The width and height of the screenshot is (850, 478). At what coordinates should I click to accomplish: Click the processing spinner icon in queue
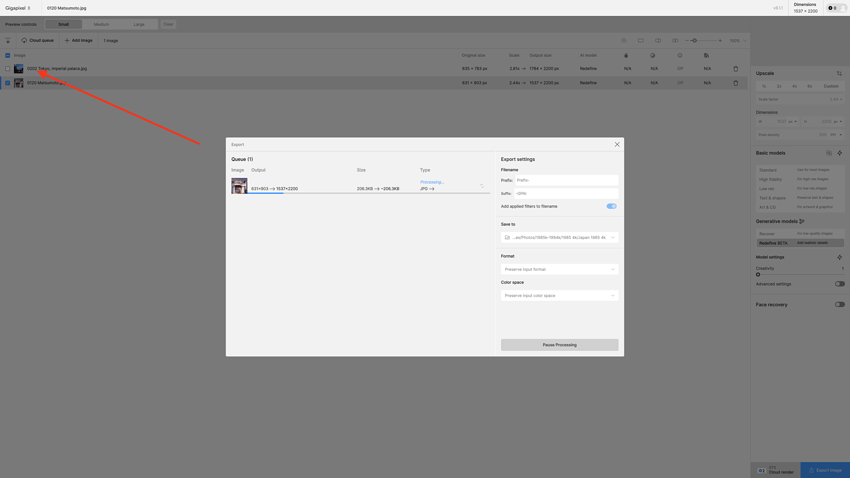pos(482,186)
